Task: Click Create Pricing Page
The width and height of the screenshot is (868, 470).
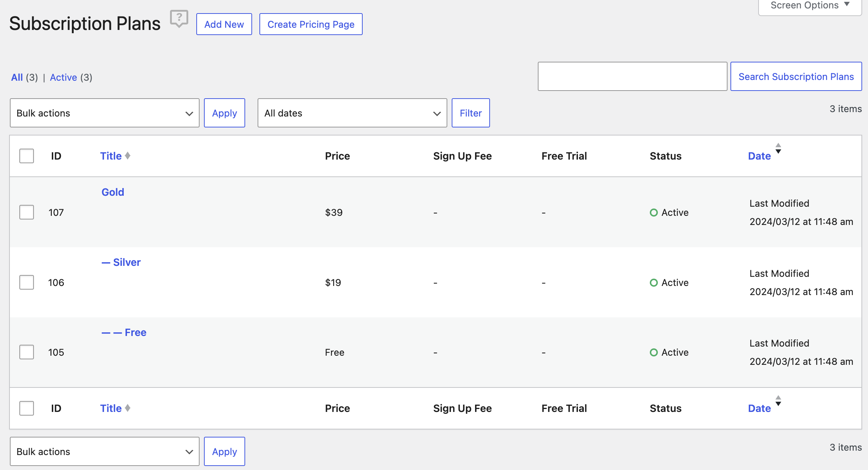Action: click(x=311, y=24)
